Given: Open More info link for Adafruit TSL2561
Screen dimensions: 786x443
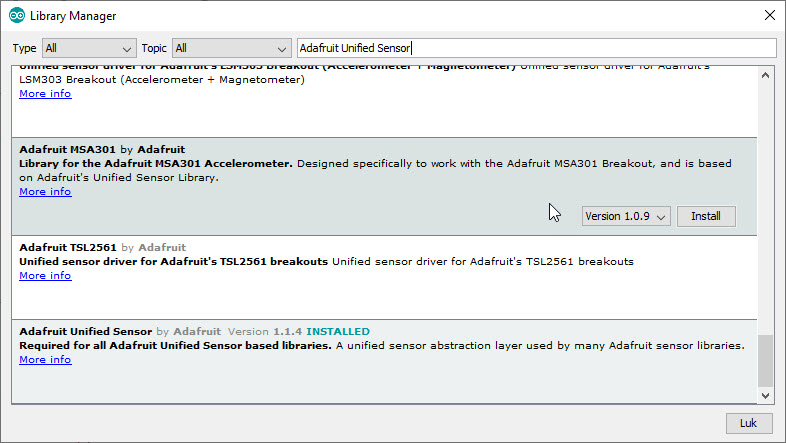Looking at the screenshot, I should click(x=45, y=276).
